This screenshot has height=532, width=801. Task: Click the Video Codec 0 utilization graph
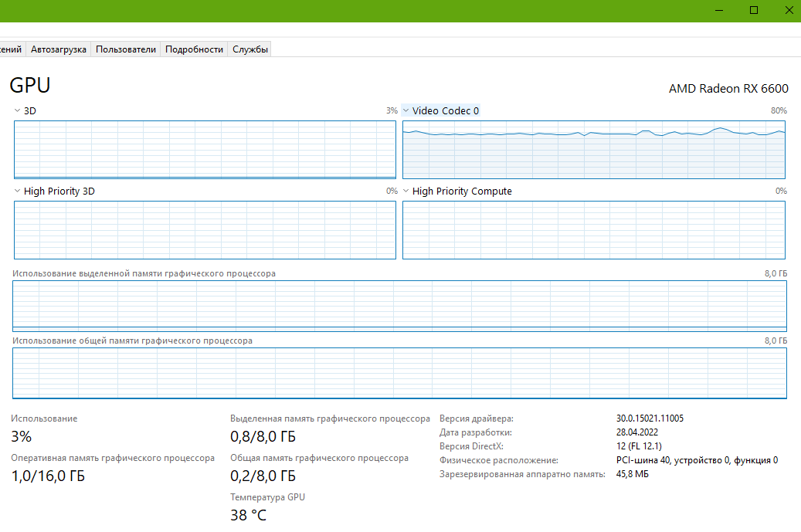[x=593, y=150]
